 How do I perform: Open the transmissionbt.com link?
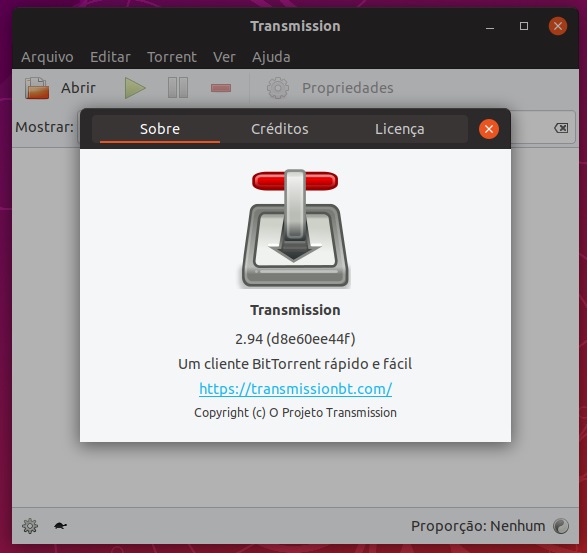(295, 389)
